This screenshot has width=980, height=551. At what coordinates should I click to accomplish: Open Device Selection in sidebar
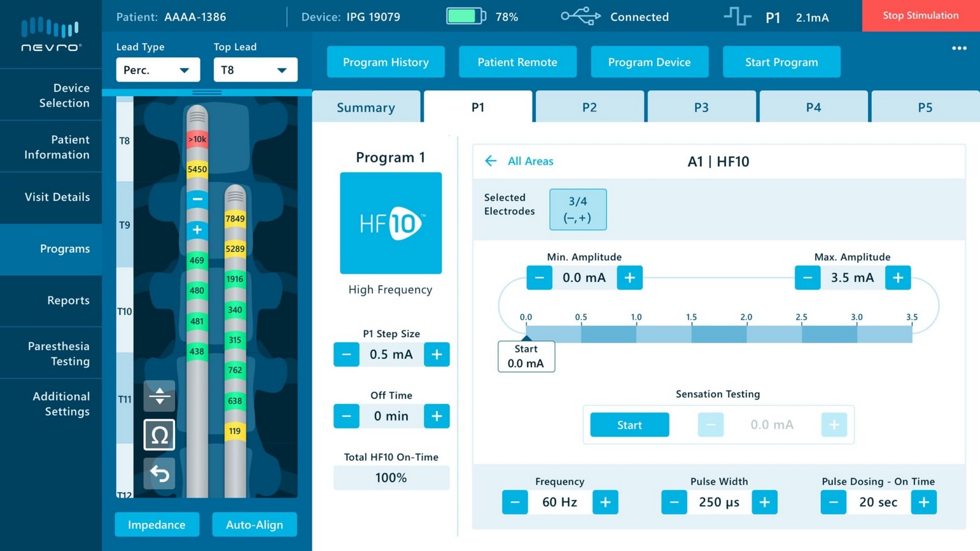pyautogui.click(x=51, y=95)
